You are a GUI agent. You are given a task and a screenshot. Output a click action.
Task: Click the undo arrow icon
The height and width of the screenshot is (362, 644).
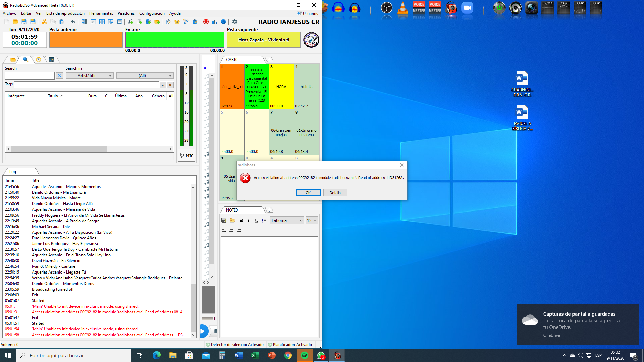tap(73, 22)
